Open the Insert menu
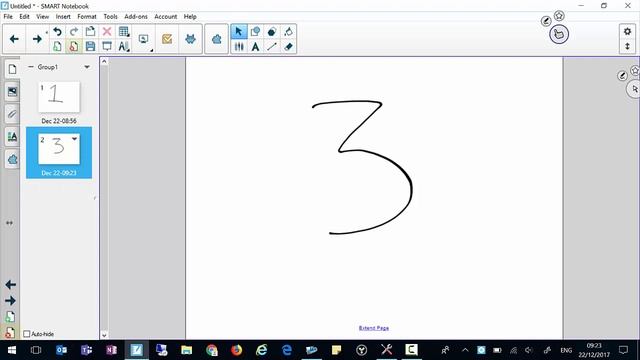 63,17
